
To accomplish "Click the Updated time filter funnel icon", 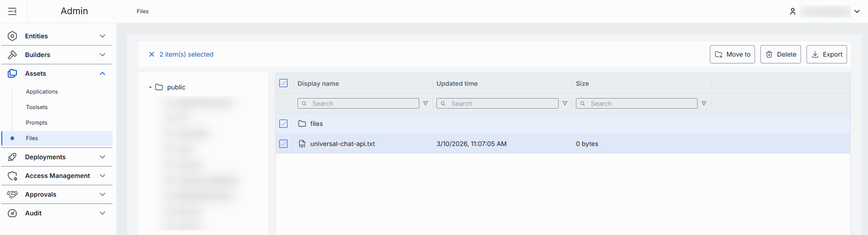I will (565, 104).
